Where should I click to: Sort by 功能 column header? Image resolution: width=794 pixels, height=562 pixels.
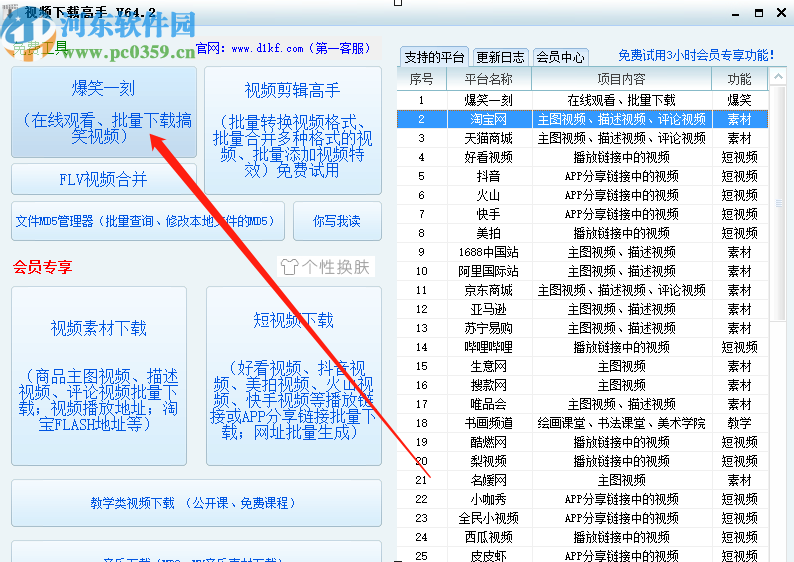coord(740,79)
